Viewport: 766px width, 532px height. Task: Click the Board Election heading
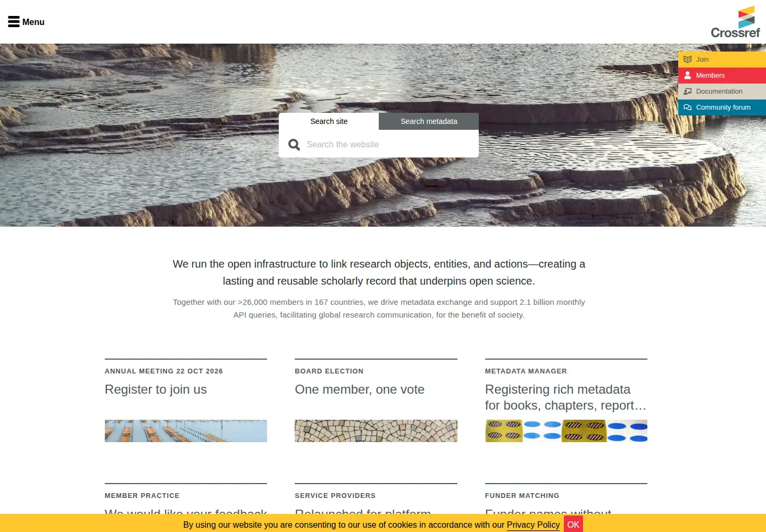click(x=329, y=371)
